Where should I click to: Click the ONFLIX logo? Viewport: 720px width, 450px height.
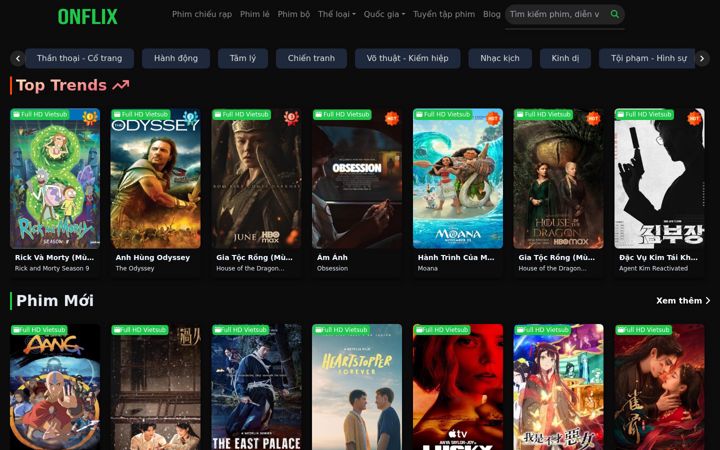(88, 17)
